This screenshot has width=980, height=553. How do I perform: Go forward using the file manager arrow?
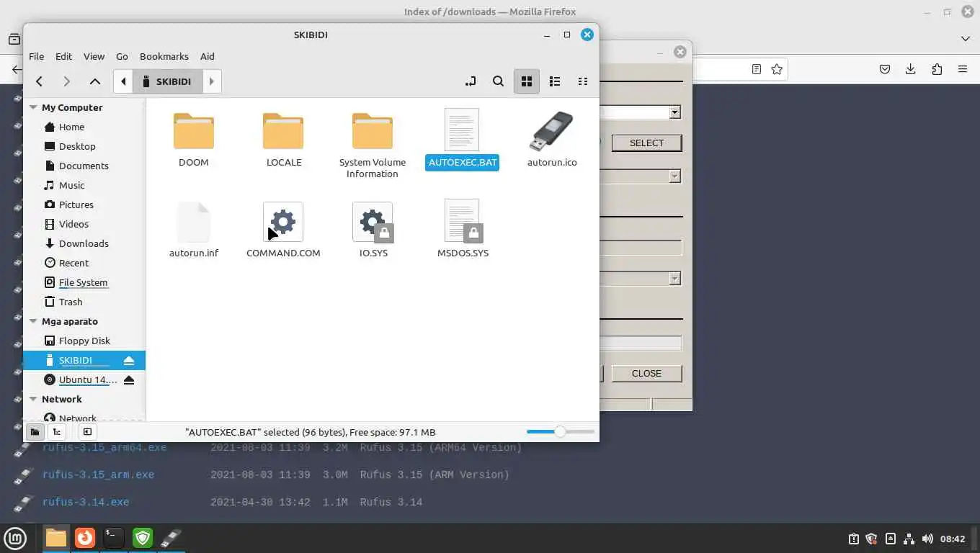66,81
